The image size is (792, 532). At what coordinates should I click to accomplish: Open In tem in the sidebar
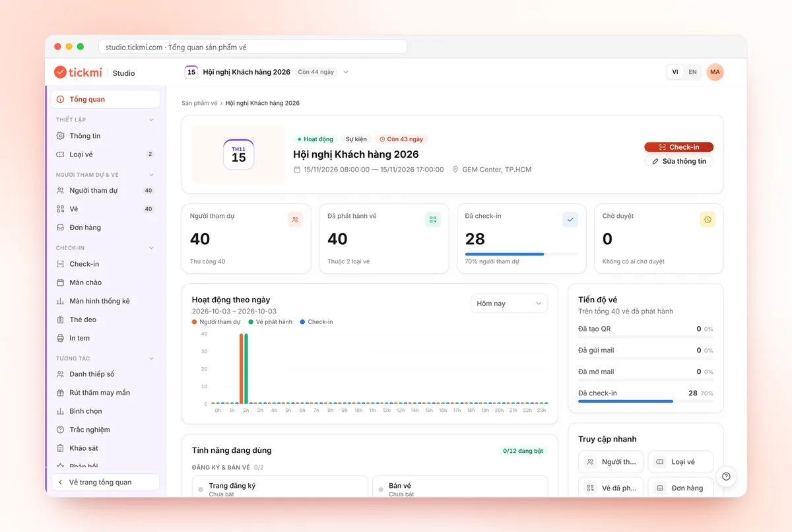106,338
